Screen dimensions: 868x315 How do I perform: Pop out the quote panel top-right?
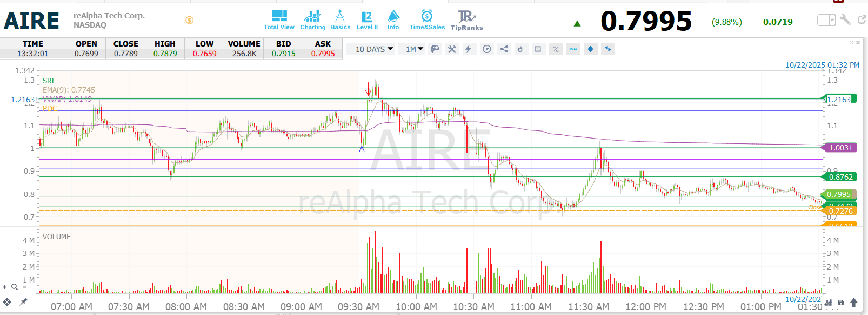pyautogui.click(x=862, y=20)
